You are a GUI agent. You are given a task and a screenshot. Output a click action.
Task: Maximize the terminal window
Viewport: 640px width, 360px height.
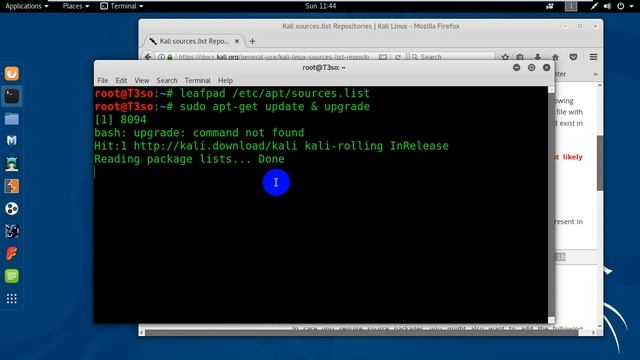[531, 68]
